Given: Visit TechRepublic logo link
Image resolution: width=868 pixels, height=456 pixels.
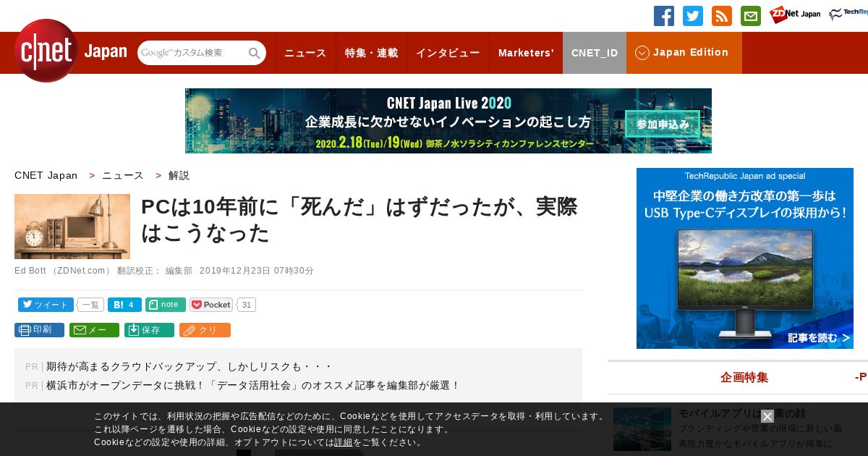Looking at the screenshot, I should [x=848, y=14].
